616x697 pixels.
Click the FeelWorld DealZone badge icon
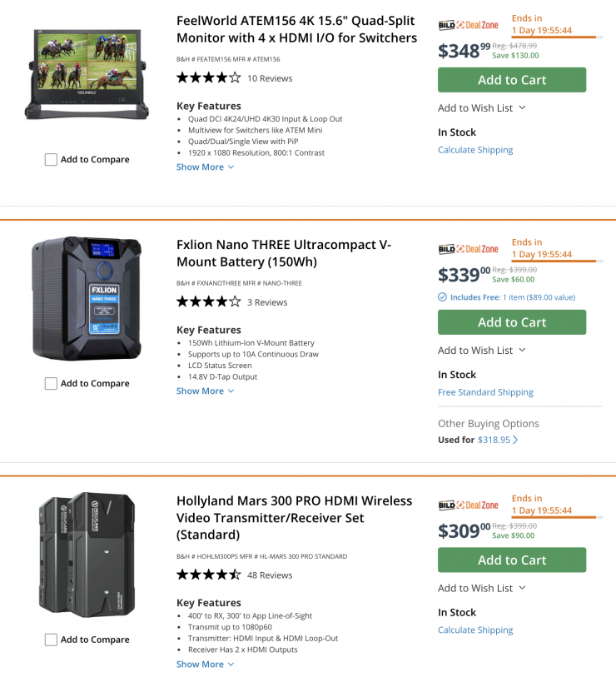(x=468, y=25)
